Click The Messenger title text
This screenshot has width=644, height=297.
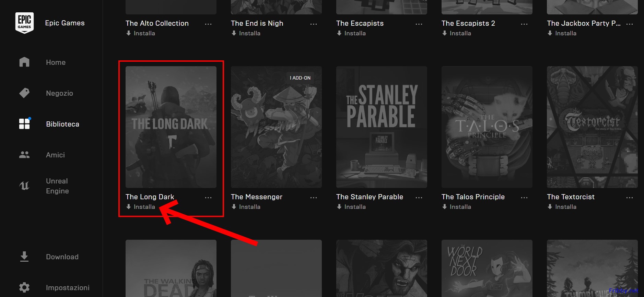(x=257, y=197)
